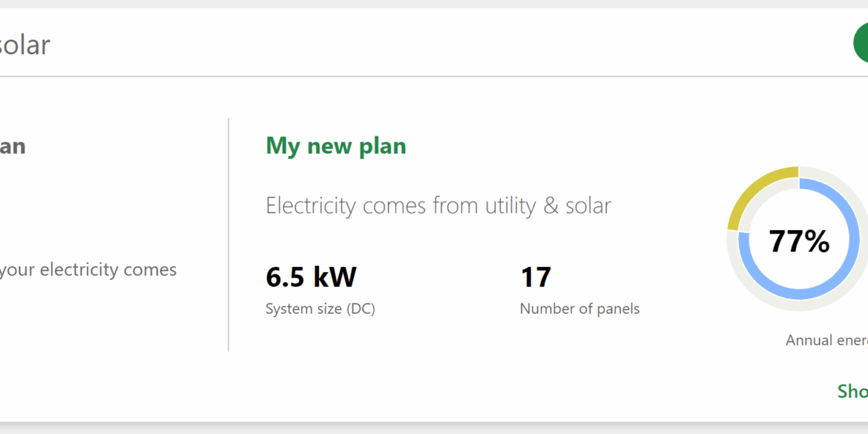The image size is (868, 434).
Task: Click 'Electricity comes from utility & solar' text
Action: tap(438, 206)
